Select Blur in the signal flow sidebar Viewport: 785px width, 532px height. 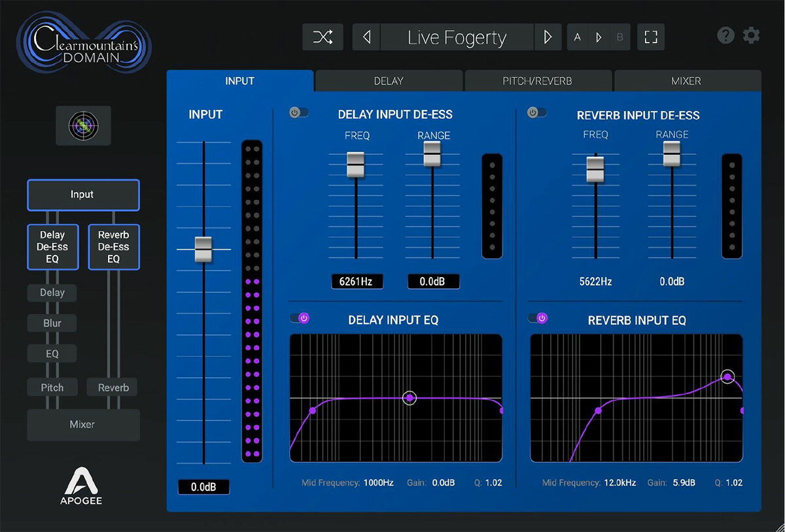pyautogui.click(x=52, y=323)
